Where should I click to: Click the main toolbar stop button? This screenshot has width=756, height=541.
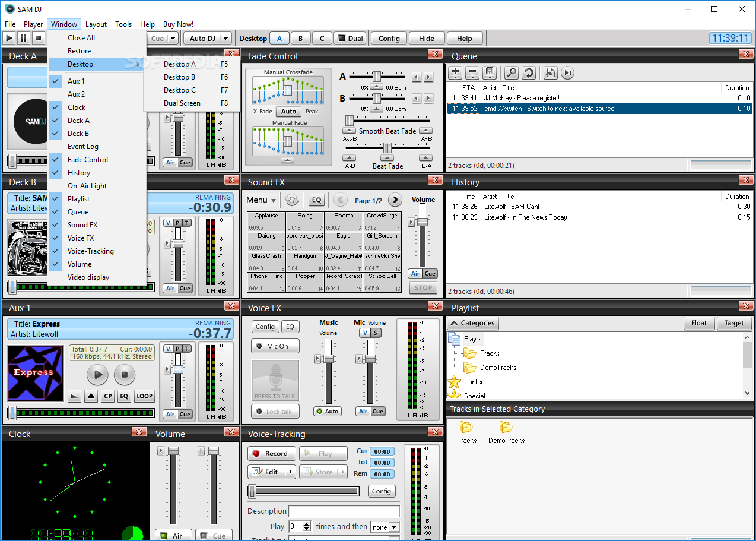pos(39,38)
